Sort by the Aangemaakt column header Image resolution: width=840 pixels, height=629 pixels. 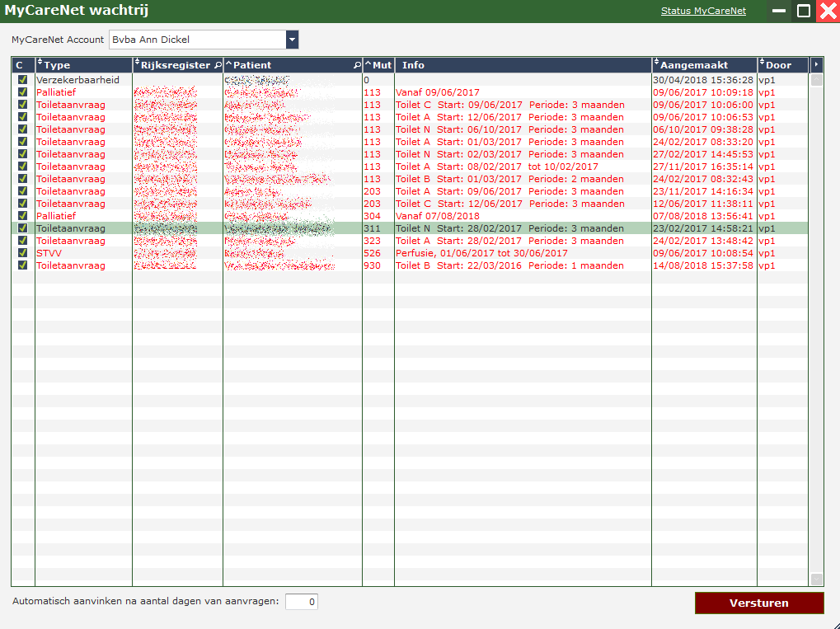tap(705, 65)
